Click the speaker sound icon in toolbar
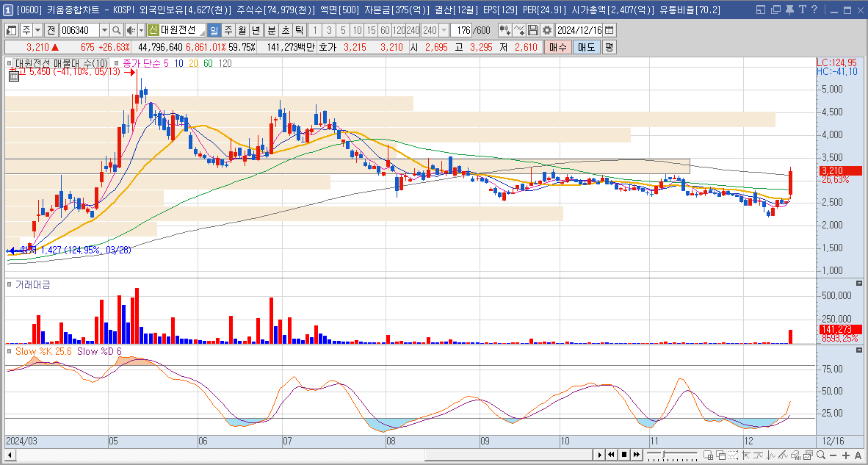This screenshot has width=868, height=465. (130, 30)
